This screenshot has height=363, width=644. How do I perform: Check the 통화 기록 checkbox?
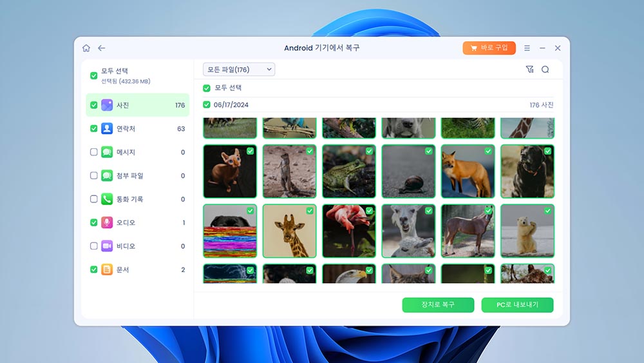tap(93, 199)
